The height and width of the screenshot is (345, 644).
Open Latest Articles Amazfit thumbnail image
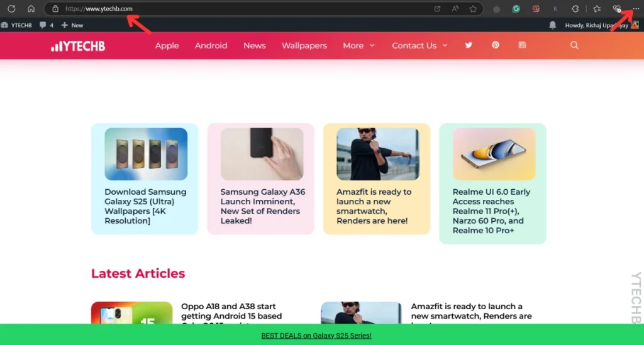pos(362,313)
